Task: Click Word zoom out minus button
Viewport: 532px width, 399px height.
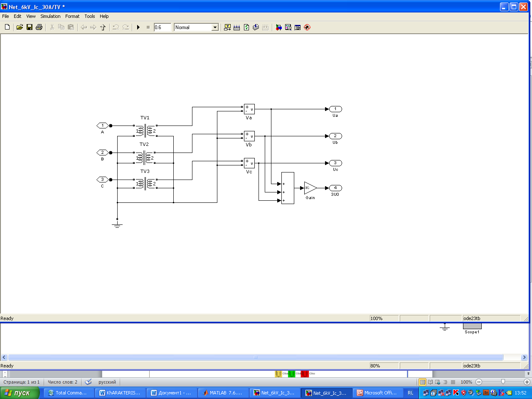Action: pos(479,382)
